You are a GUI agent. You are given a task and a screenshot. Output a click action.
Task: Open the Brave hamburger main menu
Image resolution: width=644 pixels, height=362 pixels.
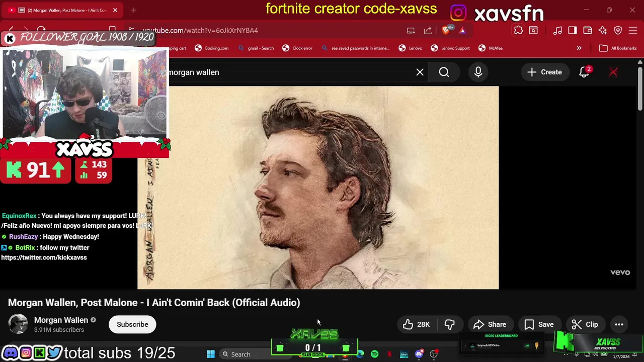pos(633,30)
